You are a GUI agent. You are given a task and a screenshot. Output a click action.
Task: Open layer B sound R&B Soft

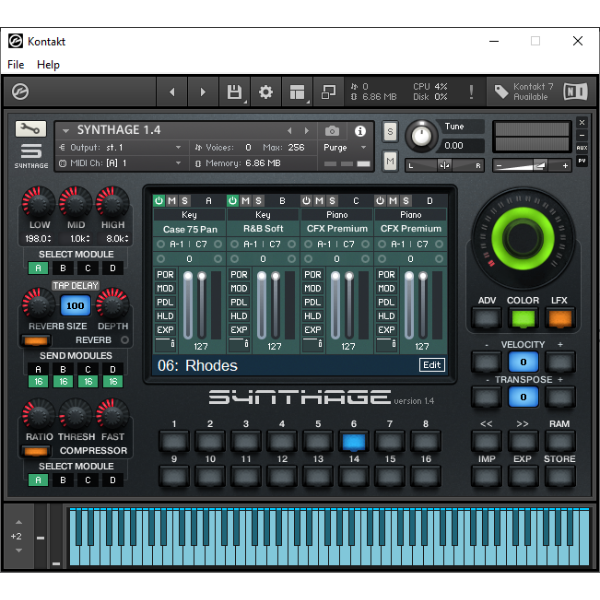coord(263,229)
